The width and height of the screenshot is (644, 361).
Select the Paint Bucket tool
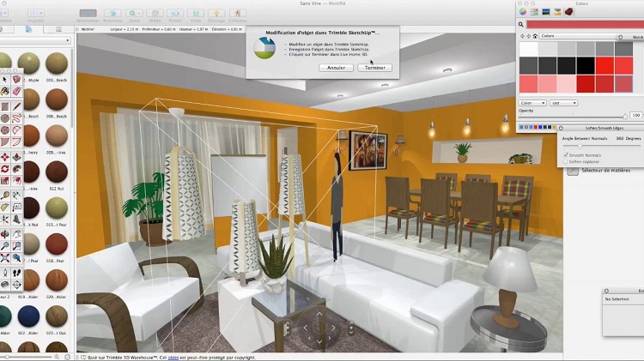[x=4, y=91]
